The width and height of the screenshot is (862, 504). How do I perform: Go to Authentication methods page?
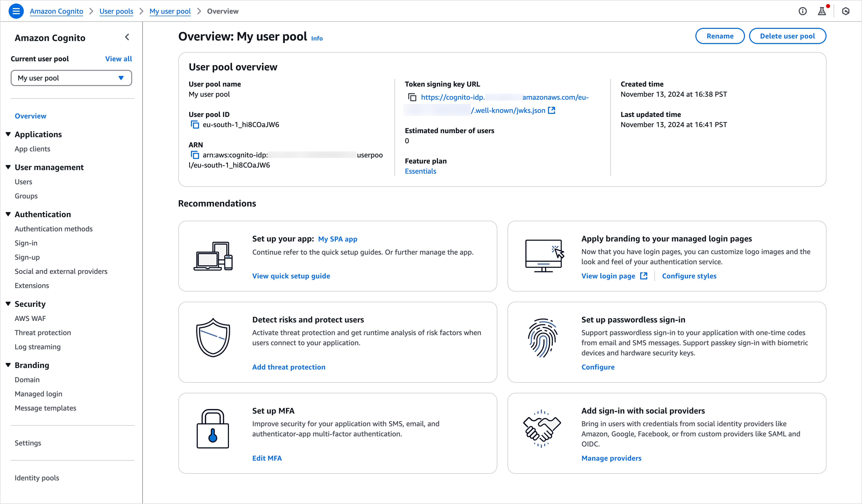pyautogui.click(x=53, y=229)
